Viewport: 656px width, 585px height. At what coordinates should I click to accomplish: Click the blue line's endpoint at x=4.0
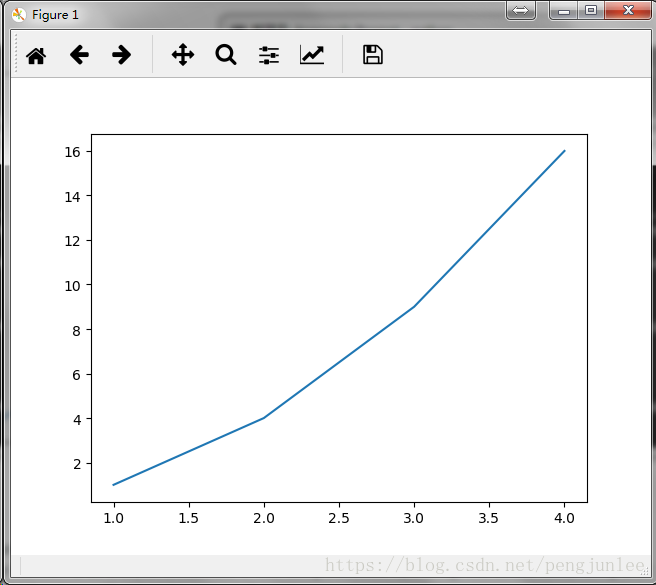point(564,151)
